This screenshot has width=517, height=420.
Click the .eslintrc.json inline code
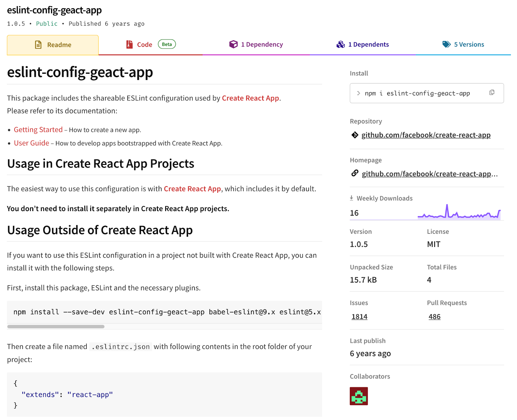(121, 347)
